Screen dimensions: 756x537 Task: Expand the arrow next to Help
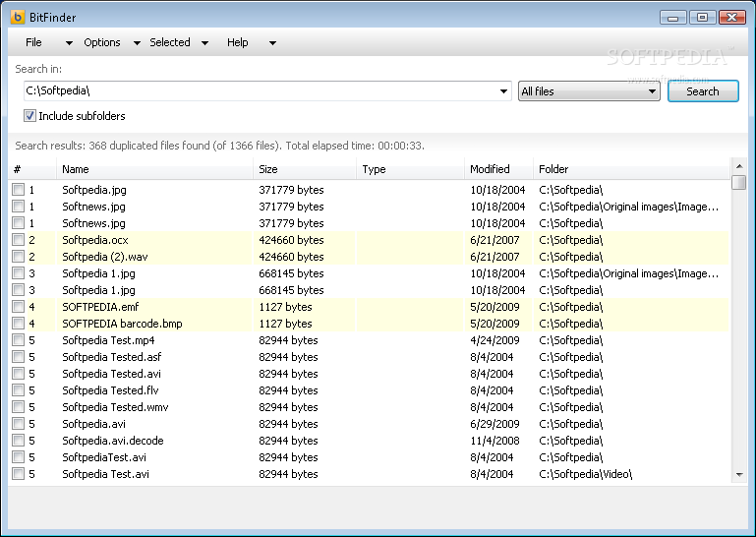tap(272, 43)
